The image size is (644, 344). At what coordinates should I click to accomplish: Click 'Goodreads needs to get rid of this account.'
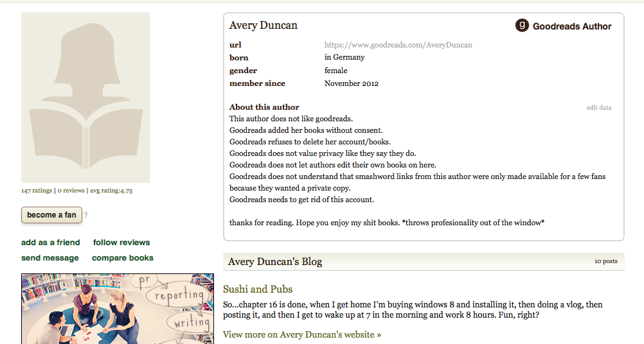[x=302, y=200]
